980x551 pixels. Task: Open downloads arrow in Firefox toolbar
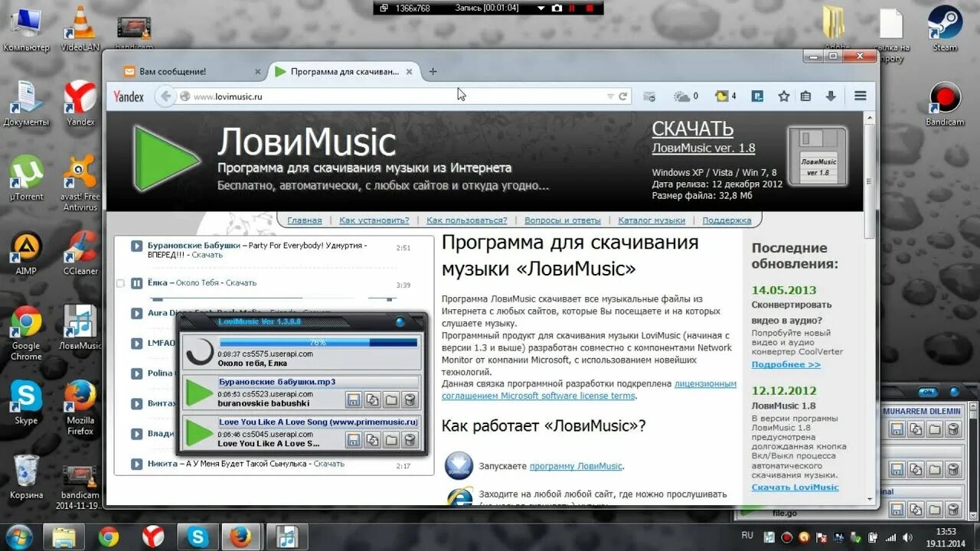click(x=831, y=96)
